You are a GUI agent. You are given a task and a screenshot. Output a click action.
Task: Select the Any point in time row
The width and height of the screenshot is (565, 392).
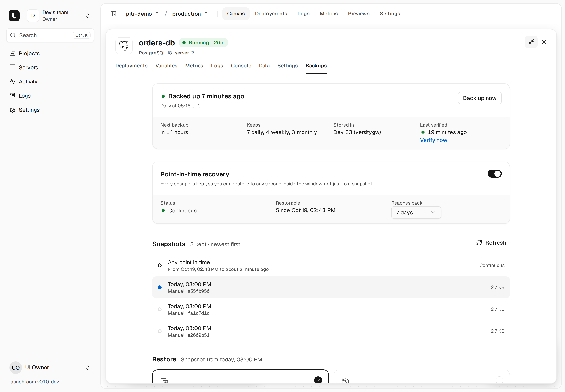pyautogui.click(x=331, y=266)
